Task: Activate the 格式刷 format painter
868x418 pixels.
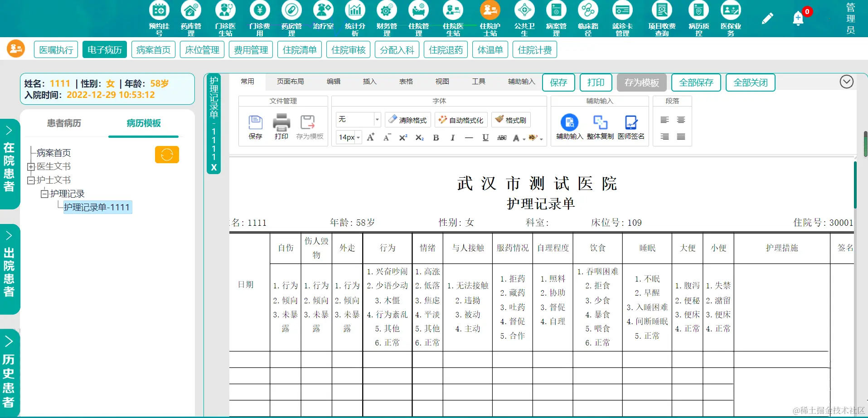Action: click(x=511, y=120)
